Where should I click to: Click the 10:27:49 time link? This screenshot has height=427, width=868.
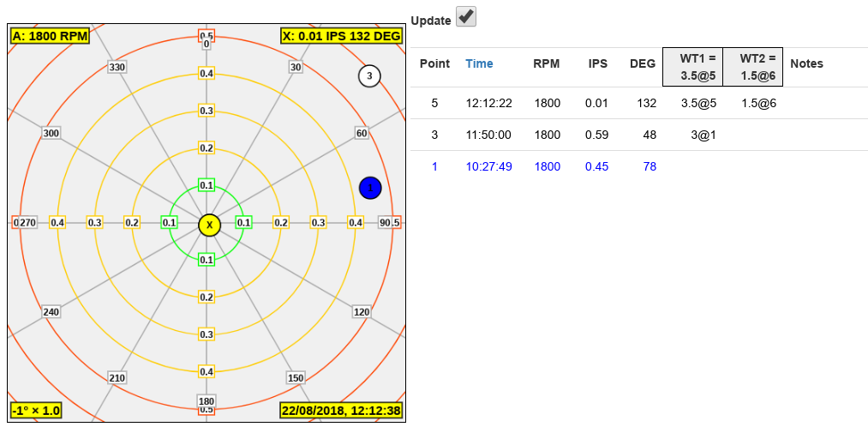click(488, 166)
